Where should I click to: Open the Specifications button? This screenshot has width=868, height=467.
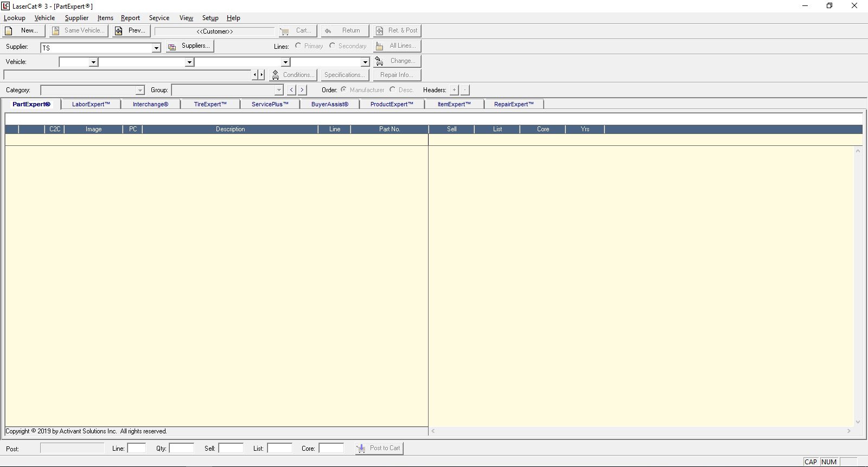coord(345,75)
